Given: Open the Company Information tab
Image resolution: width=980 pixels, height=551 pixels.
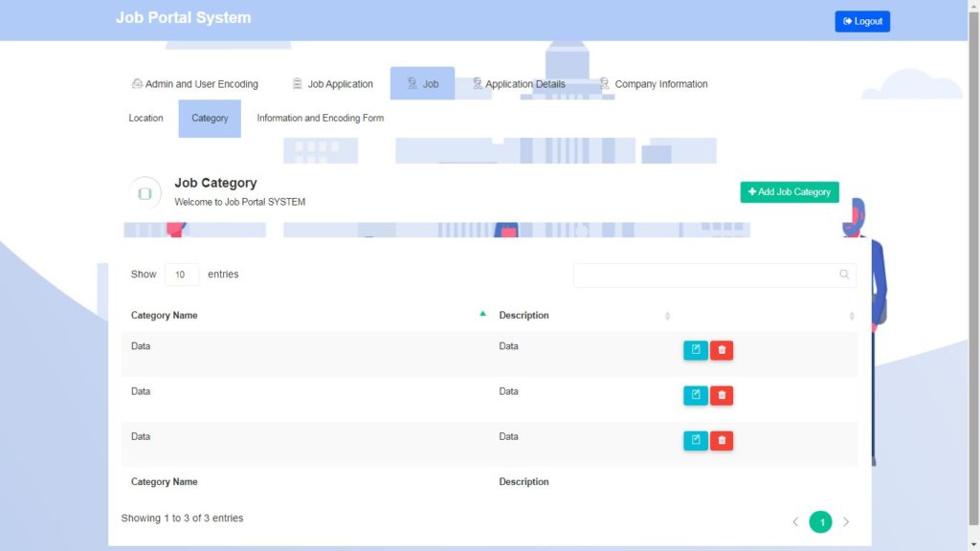Looking at the screenshot, I should [654, 83].
